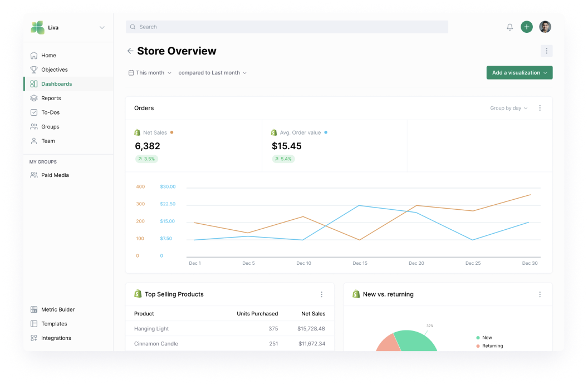
Task: Click the orange Net Sales legend dot
Action: 171,133
